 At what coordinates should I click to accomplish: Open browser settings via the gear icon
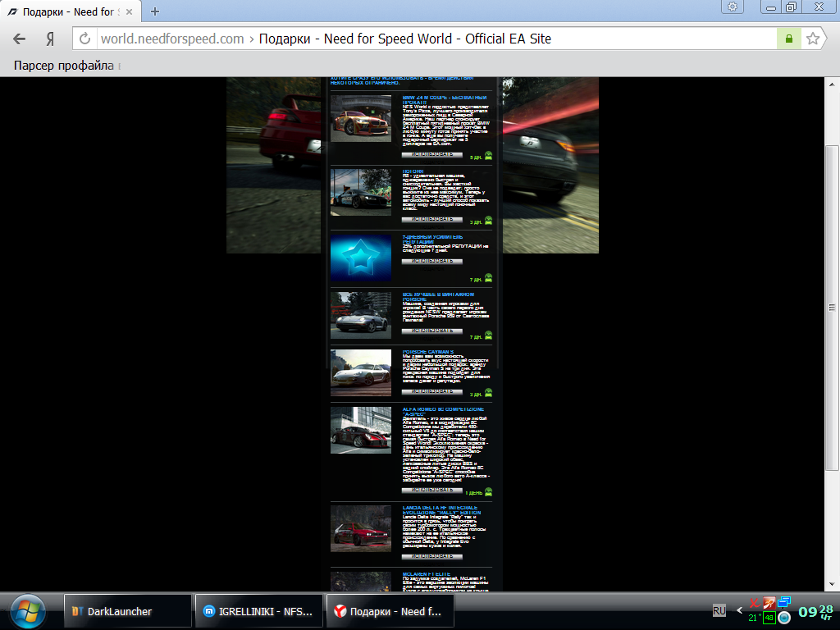pos(732,7)
